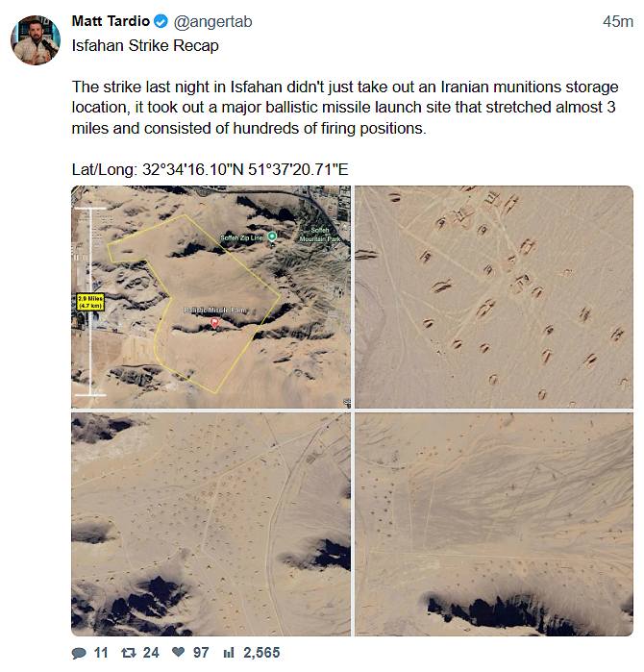The image size is (644, 672).
Task: Click the reply speech bubble icon
Action: click(79, 653)
